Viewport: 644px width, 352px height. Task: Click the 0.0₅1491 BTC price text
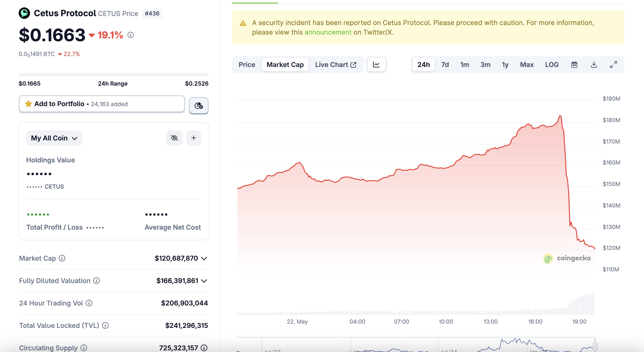click(36, 54)
